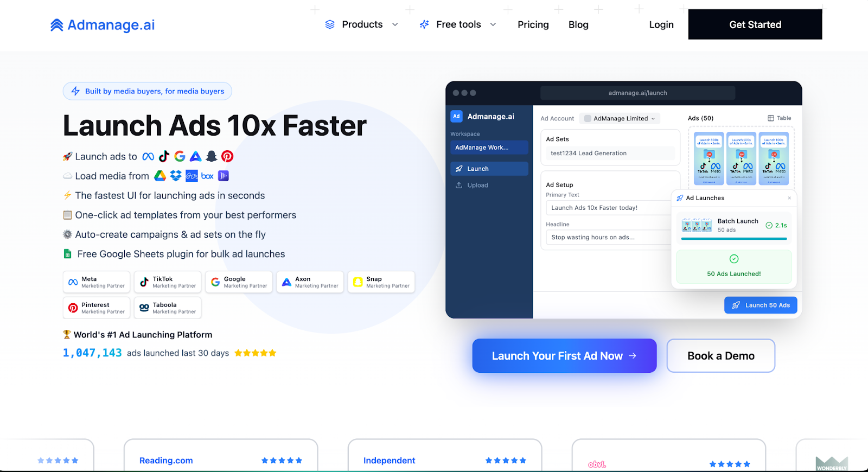Click the Batch Launch thumbnail in popup

tap(697, 225)
